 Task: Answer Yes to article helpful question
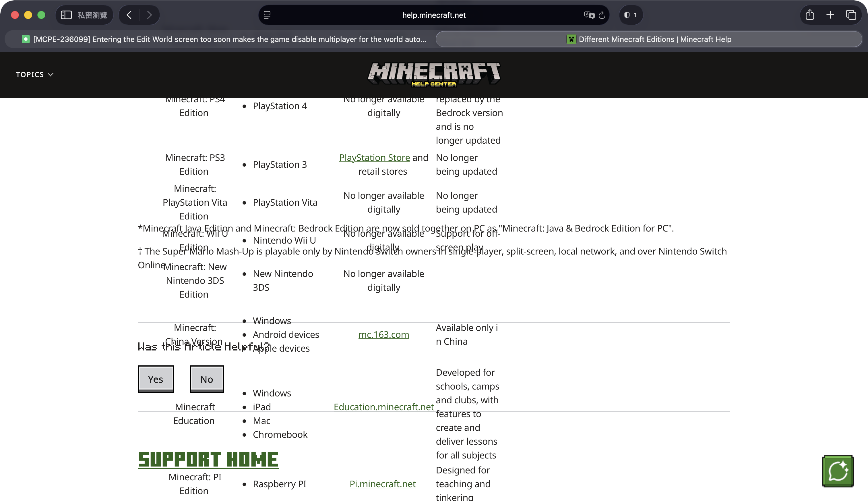coord(156,379)
